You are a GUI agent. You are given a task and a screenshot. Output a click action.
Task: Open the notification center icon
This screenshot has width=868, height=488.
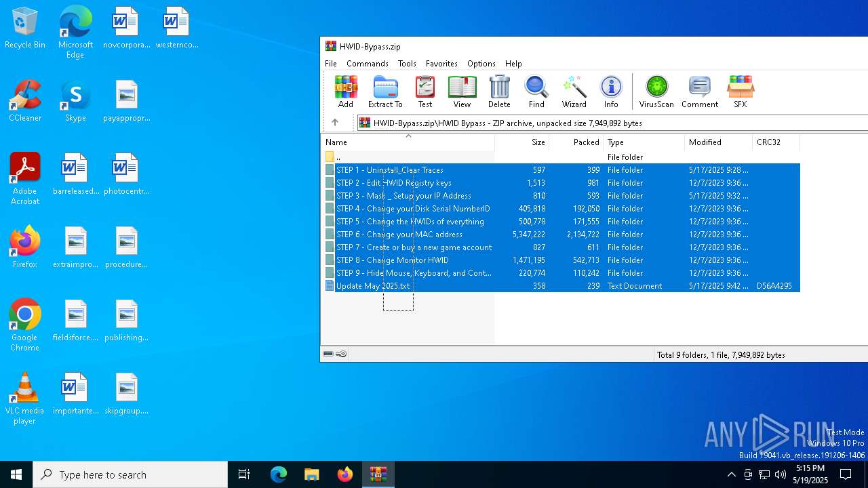coord(846,474)
